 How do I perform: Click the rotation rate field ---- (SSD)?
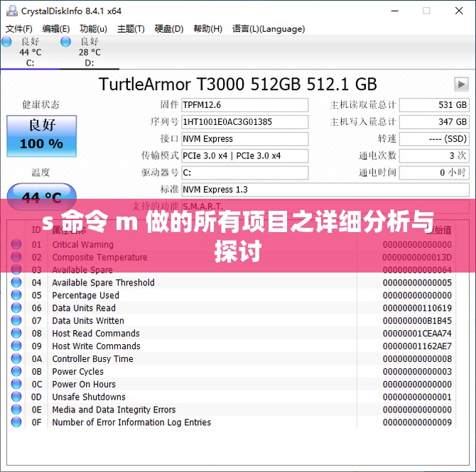[x=434, y=139]
